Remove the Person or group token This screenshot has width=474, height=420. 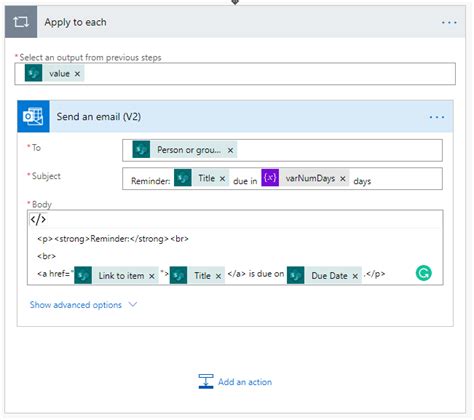coord(230,150)
